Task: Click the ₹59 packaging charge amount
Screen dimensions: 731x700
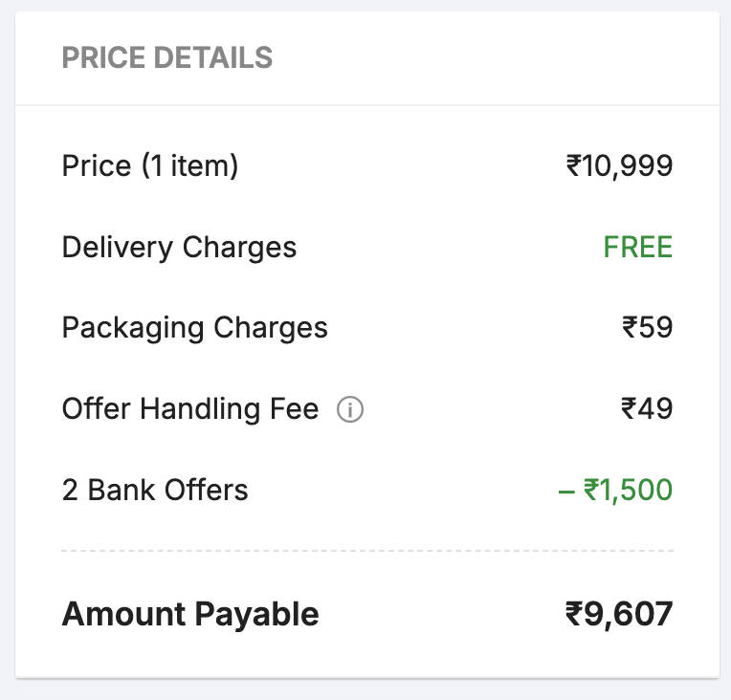Action: click(x=647, y=328)
